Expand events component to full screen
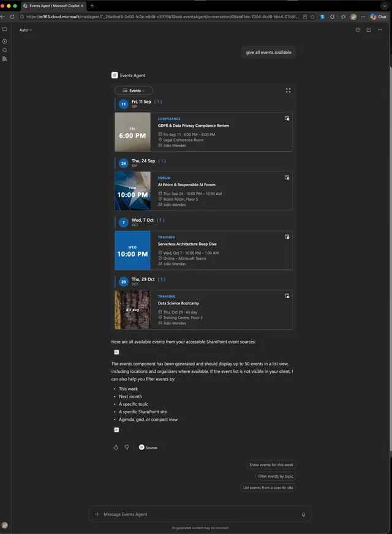 click(x=288, y=91)
